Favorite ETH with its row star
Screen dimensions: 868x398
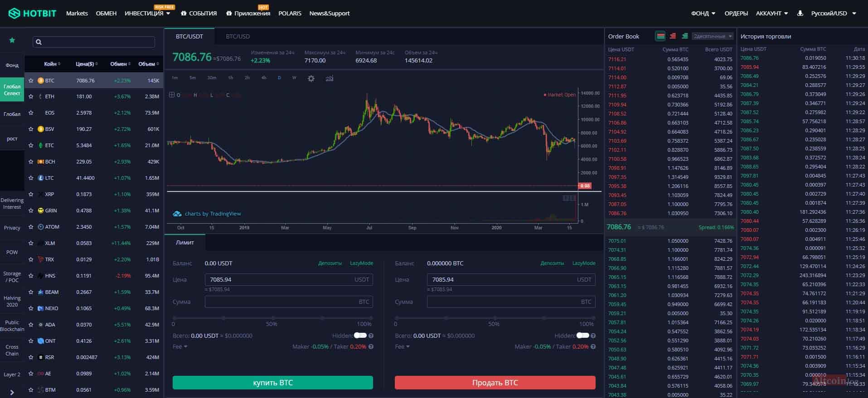[31, 96]
